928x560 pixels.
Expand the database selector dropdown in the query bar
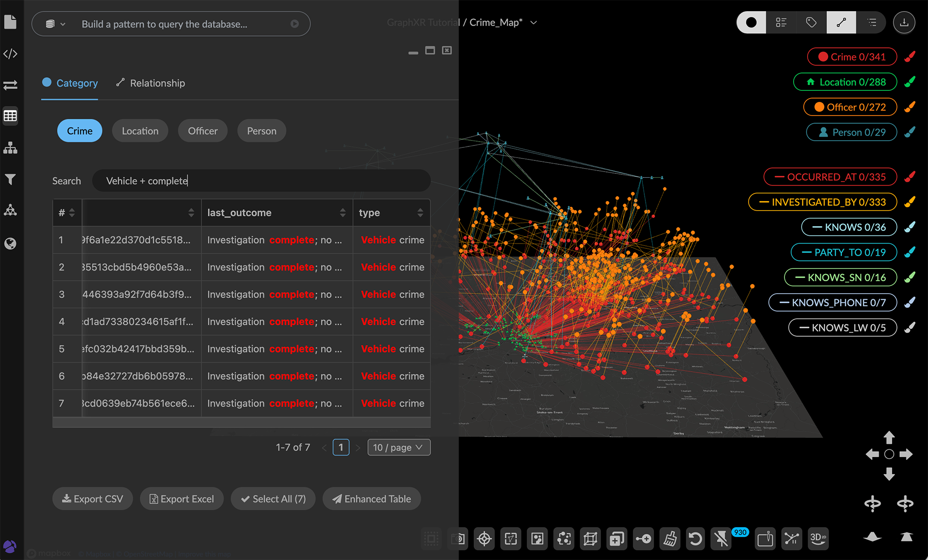pyautogui.click(x=55, y=24)
